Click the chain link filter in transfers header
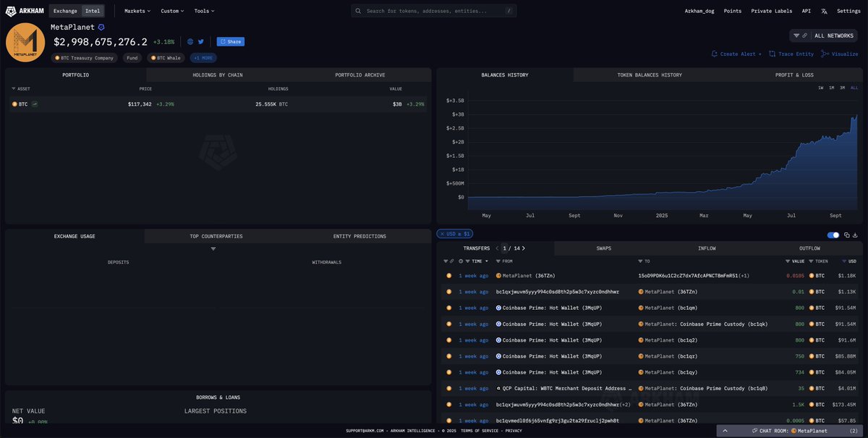Viewport: 868px width, 438px height. (x=452, y=261)
